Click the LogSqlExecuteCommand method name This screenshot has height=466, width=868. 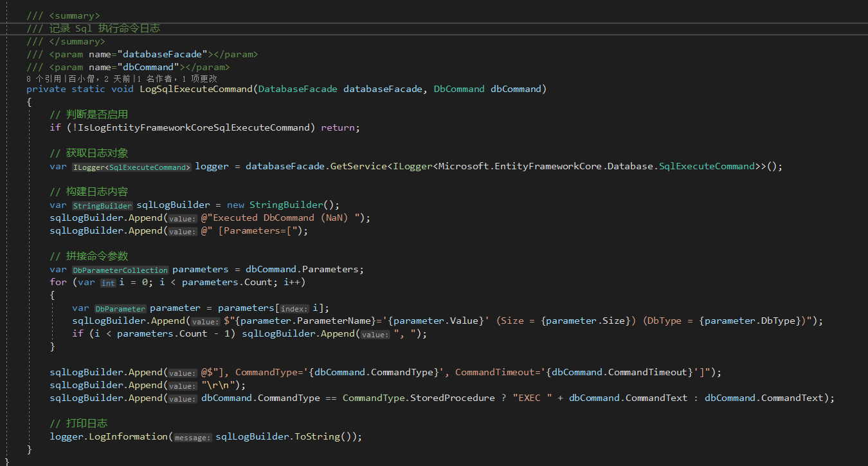point(195,89)
